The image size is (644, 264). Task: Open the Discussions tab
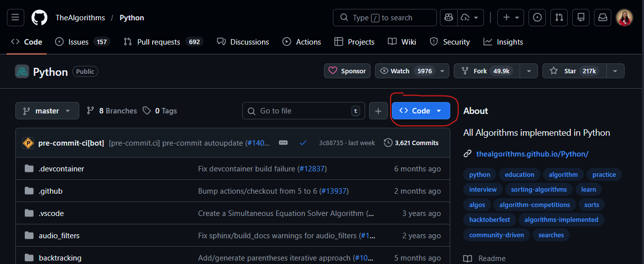point(243,42)
